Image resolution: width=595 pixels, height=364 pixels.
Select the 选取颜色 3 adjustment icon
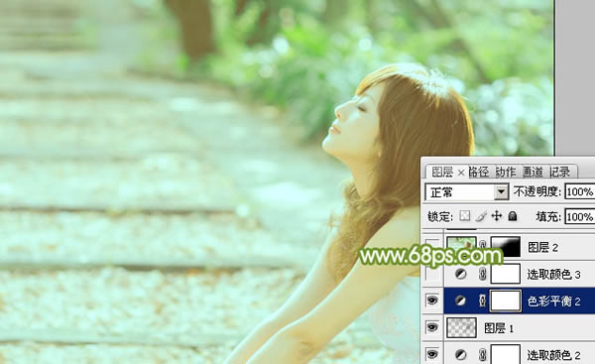[461, 274]
